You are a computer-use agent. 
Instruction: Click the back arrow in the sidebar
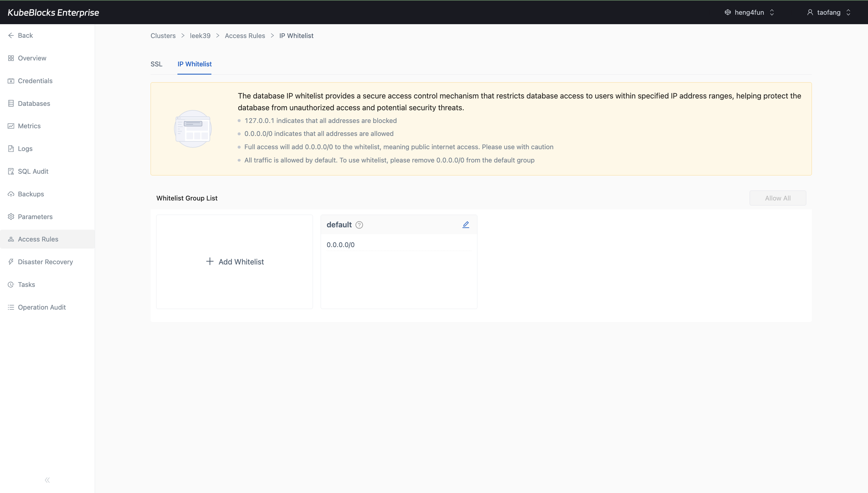coord(11,35)
